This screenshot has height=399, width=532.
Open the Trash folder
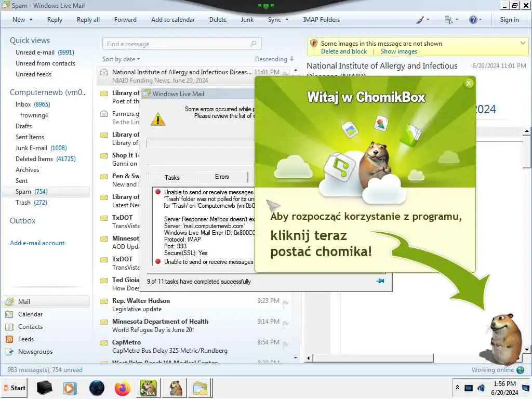pos(31,203)
